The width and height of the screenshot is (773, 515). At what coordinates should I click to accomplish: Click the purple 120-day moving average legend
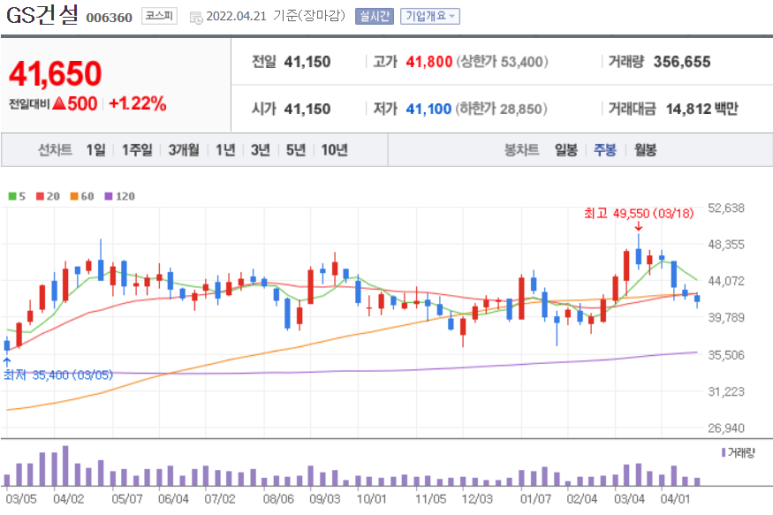coord(119,196)
